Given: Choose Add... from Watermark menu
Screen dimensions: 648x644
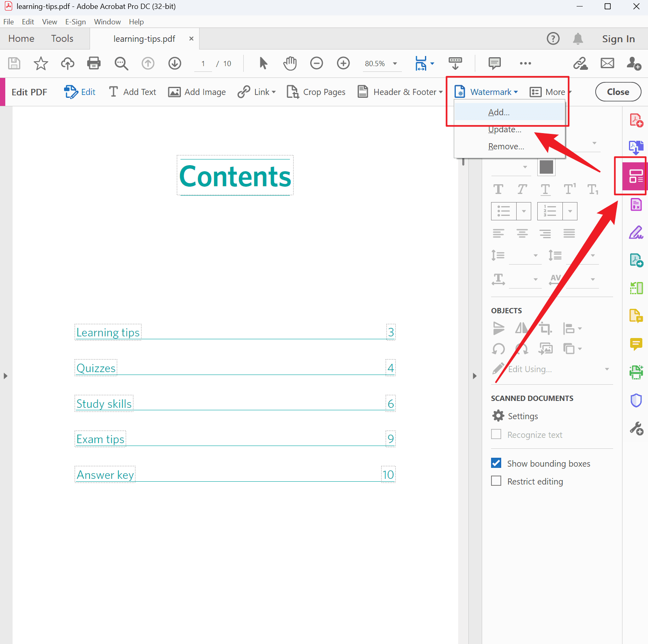Looking at the screenshot, I should (499, 112).
